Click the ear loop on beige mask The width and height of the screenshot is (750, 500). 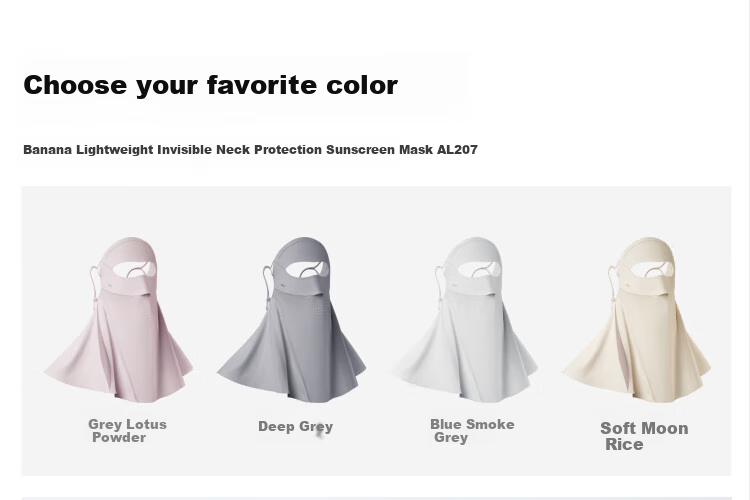coord(614,280)
